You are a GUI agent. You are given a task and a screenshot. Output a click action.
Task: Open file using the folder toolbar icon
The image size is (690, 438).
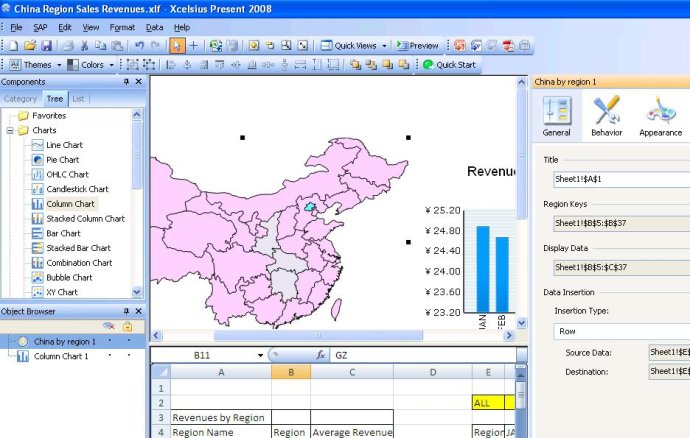point(30,46)
